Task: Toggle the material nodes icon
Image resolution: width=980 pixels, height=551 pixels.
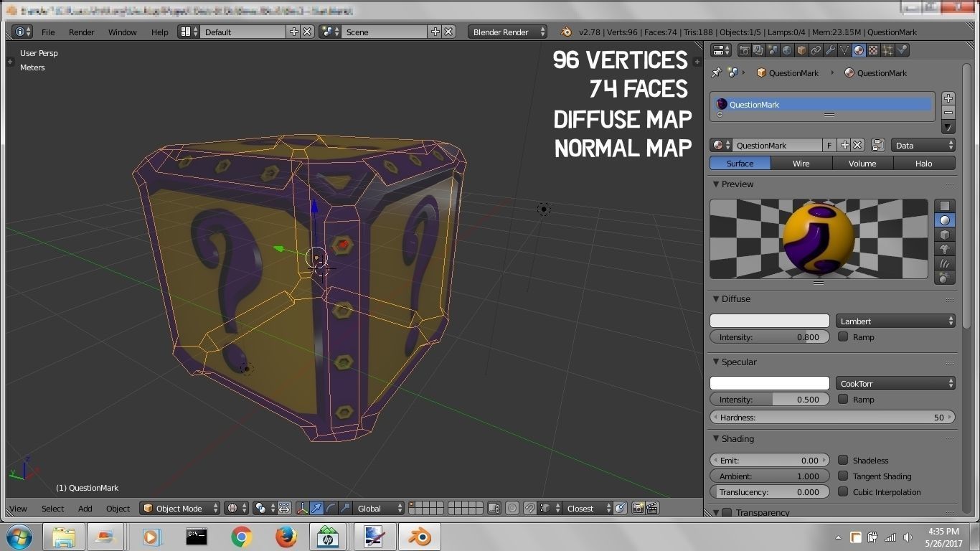Action: point(877,145)
